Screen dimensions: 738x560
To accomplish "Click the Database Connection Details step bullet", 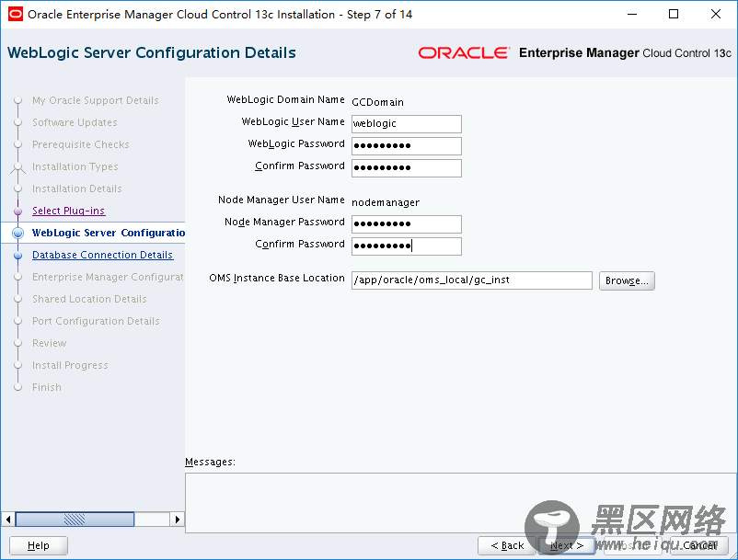I will coord(17,256).
